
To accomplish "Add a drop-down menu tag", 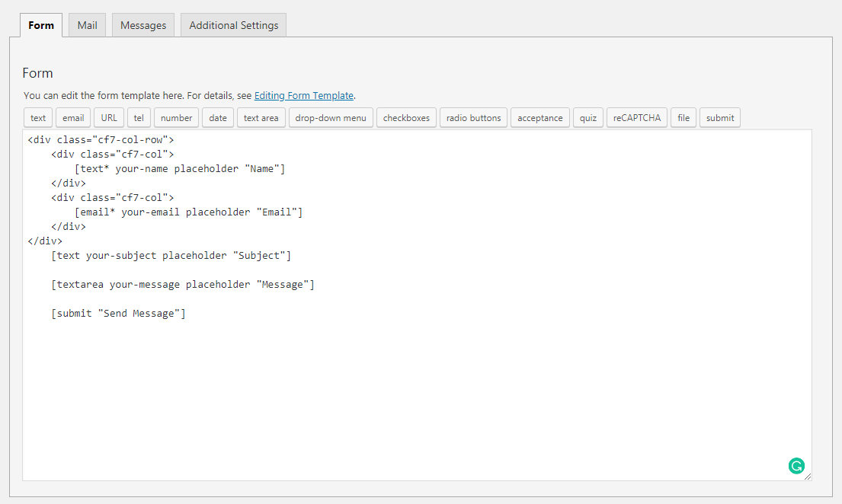I will click(x=331, y=118).
